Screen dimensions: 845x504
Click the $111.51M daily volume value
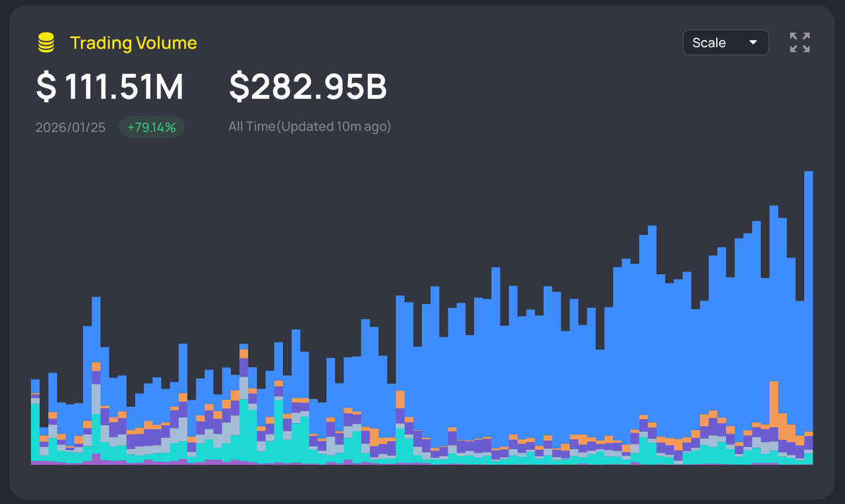(110, 87)
